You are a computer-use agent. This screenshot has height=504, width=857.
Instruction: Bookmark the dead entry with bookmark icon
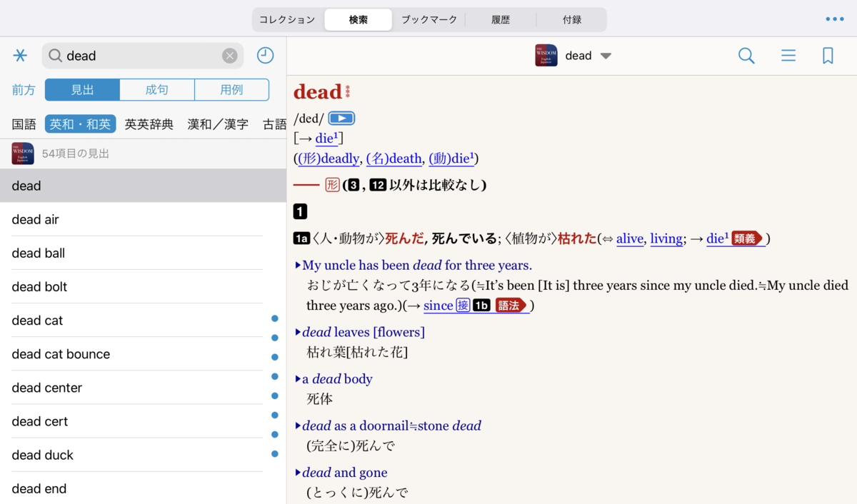click(x=828, y=55)
